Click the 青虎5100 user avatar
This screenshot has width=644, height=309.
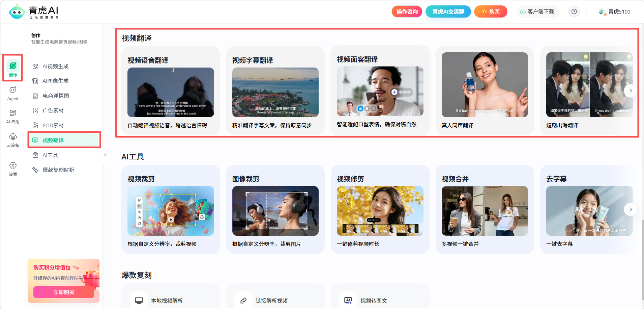(602, 12)
